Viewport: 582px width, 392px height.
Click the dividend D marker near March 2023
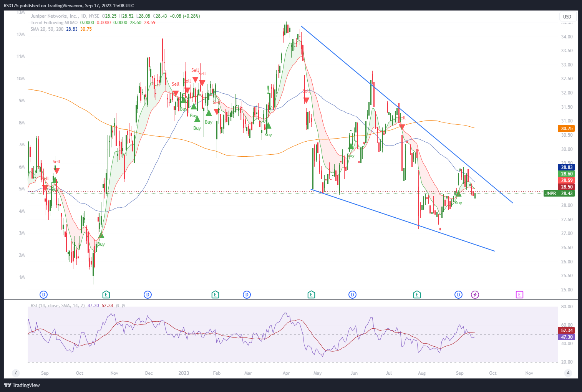coord(247,295)
